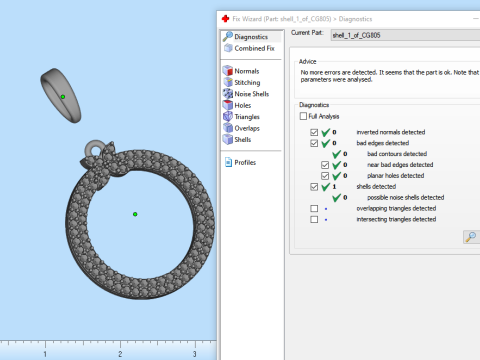Uncheck planar holes detected checkbox

(x=325, y=176)
